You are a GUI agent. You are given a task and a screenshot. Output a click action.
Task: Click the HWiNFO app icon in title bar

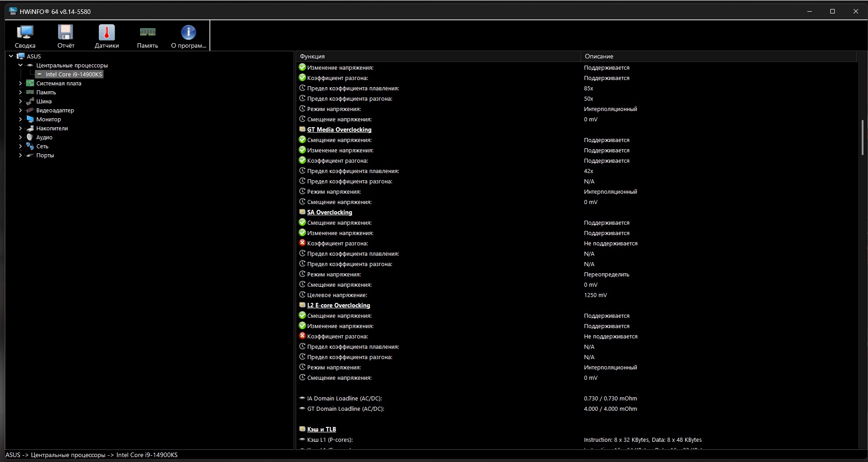(x=13, y=11)
